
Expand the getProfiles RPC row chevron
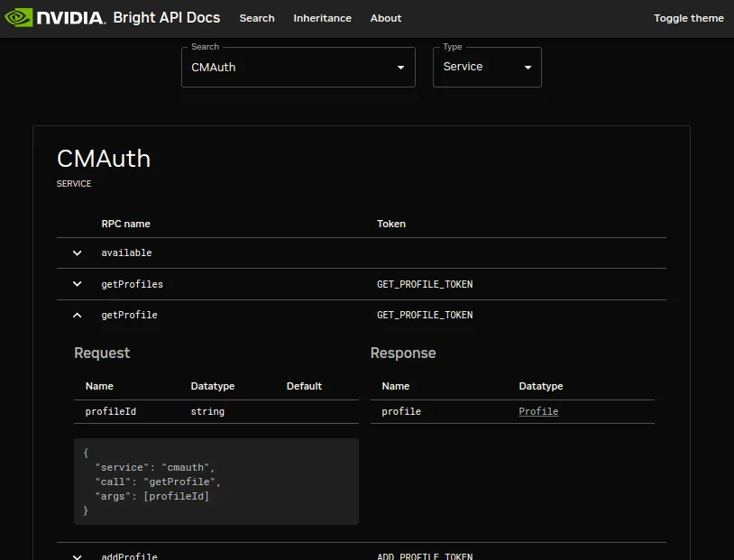[x=78, y=284]
